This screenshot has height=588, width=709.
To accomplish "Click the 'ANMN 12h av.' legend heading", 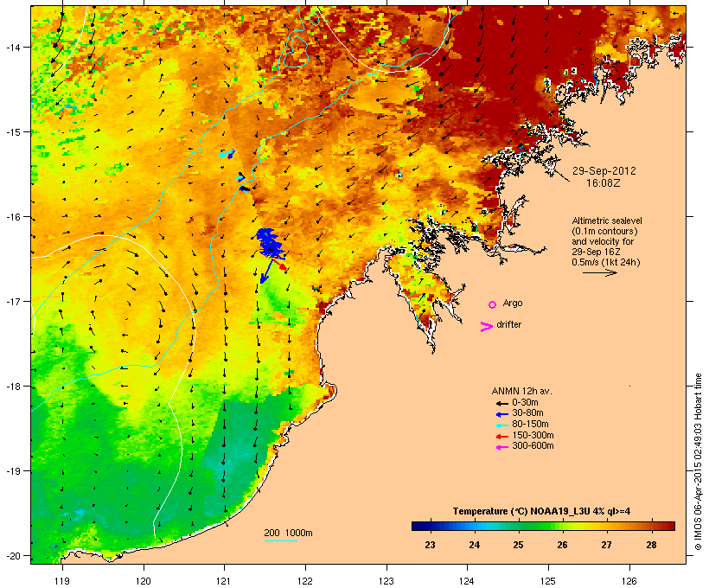I will point(521,391).
